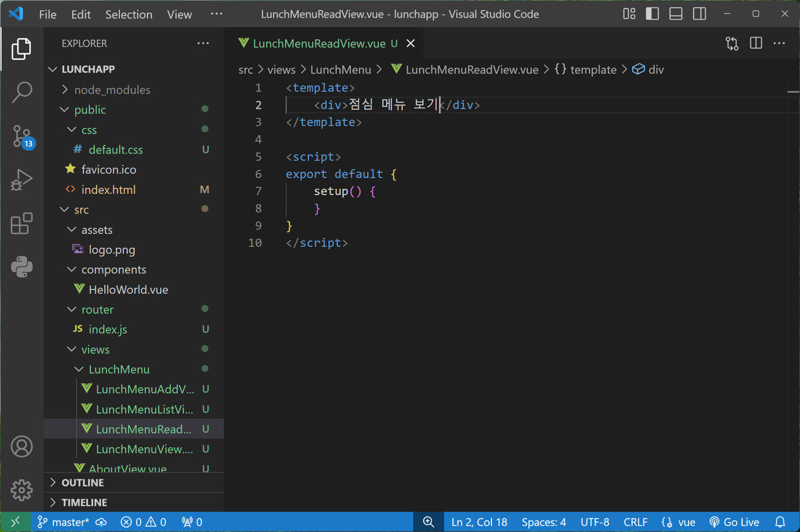Open the Accounts menu icon
Screen dimensions: 800x532
coord(22,446)
